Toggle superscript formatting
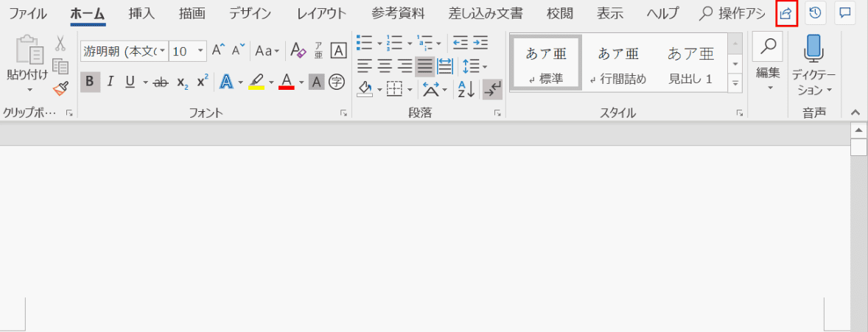The image size is (868, 332). (x=203, y=82)
